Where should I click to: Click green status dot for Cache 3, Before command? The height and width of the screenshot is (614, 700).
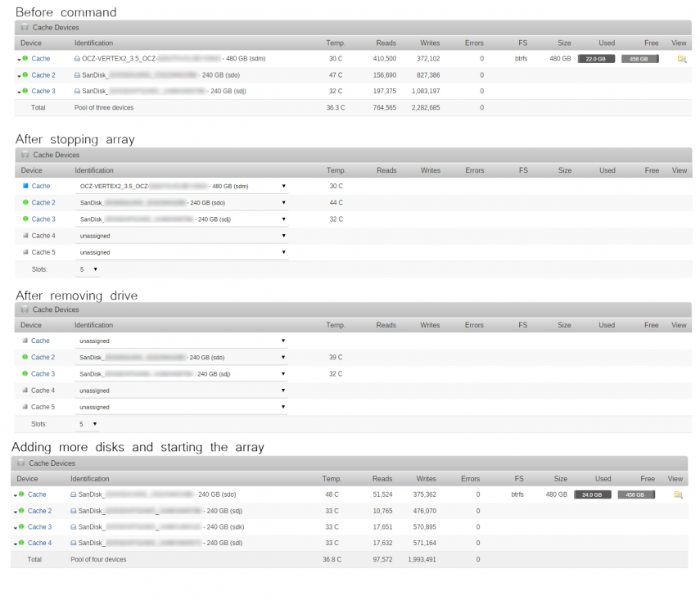[25, 91]
